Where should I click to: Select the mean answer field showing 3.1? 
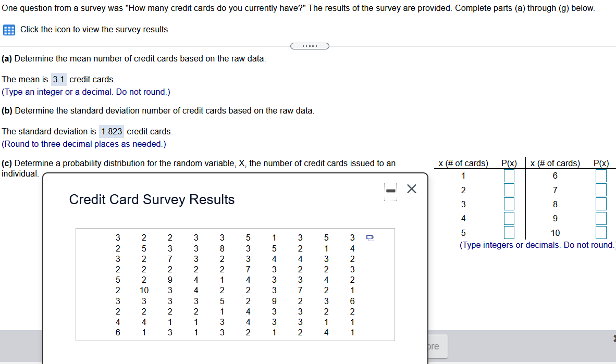[x=59, y=79]
